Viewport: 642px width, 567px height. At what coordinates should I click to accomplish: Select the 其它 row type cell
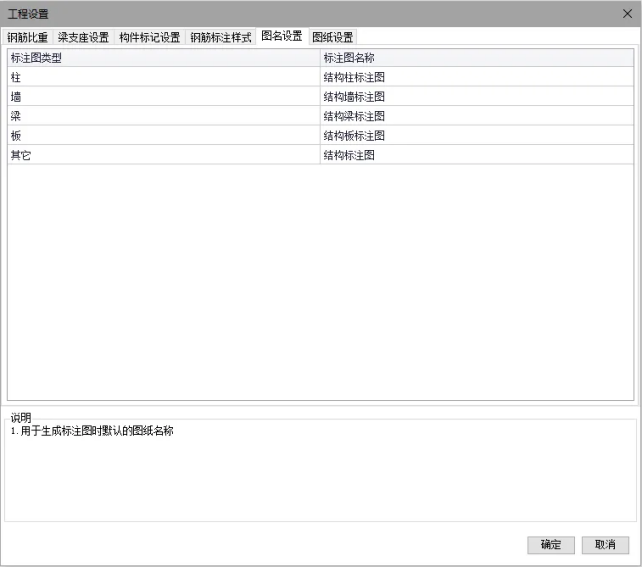(163, 155)
